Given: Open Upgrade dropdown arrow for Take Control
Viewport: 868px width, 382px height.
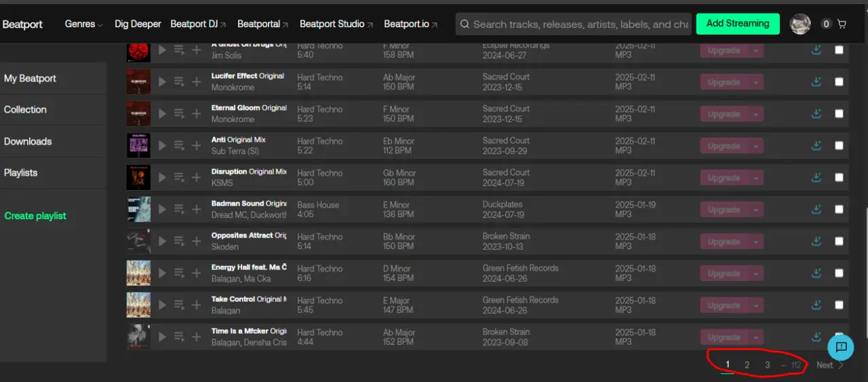Looking at the screenshot, I should [755, 305].
